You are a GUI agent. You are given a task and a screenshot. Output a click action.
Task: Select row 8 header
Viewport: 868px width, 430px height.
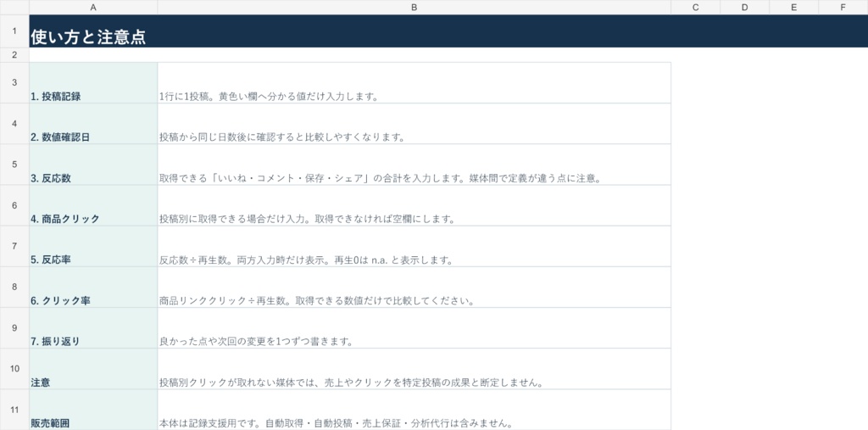pos(14,287)
